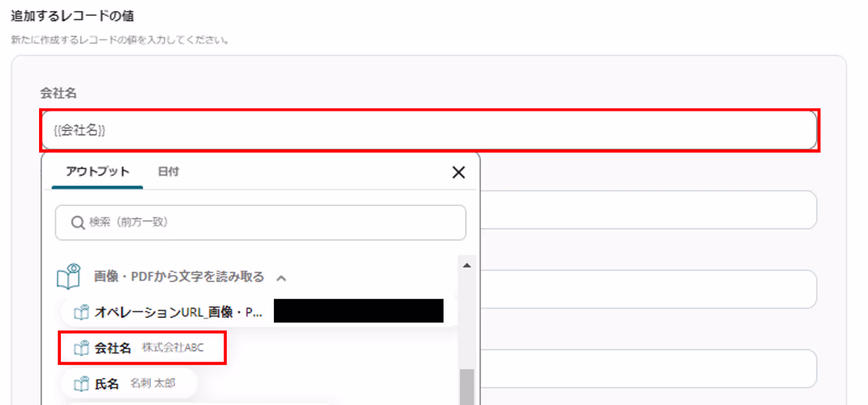Click the 検索(前方一致) search box
The width and height of the screenshot is (868, 405).
(x=260, y=223)
